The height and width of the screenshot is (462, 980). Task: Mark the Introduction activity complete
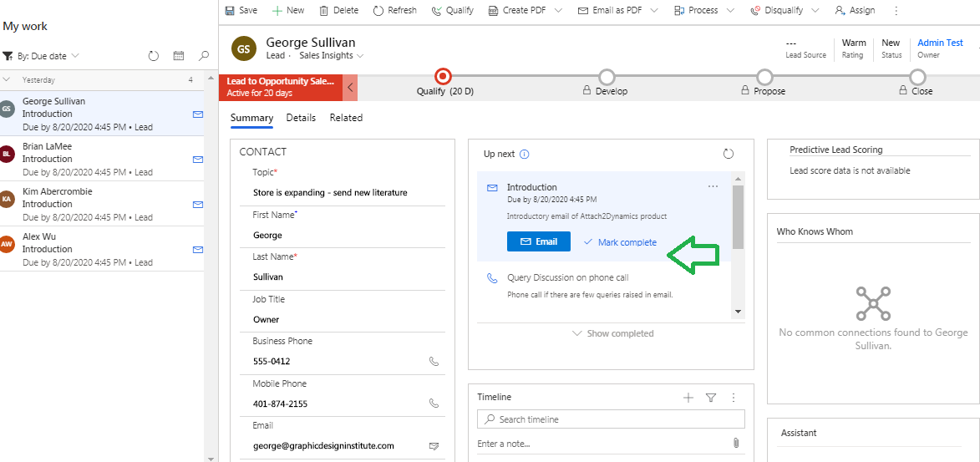point(620,242)
